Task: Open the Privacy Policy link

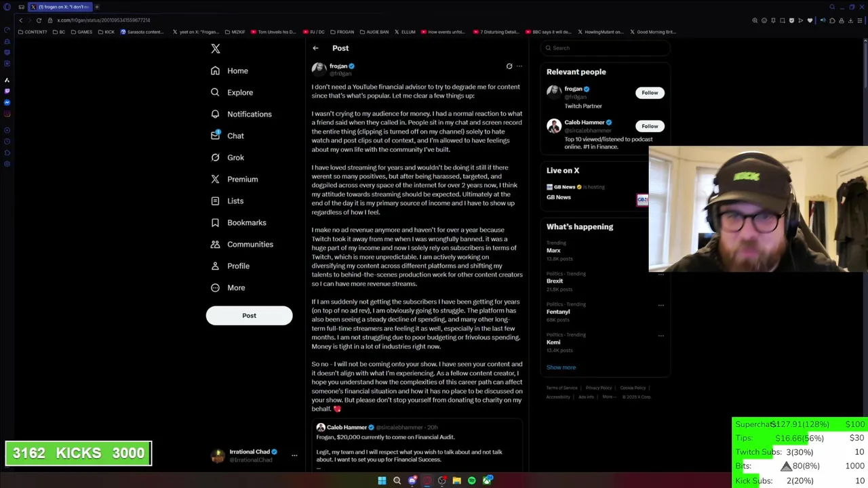Action: pos(599,388)
